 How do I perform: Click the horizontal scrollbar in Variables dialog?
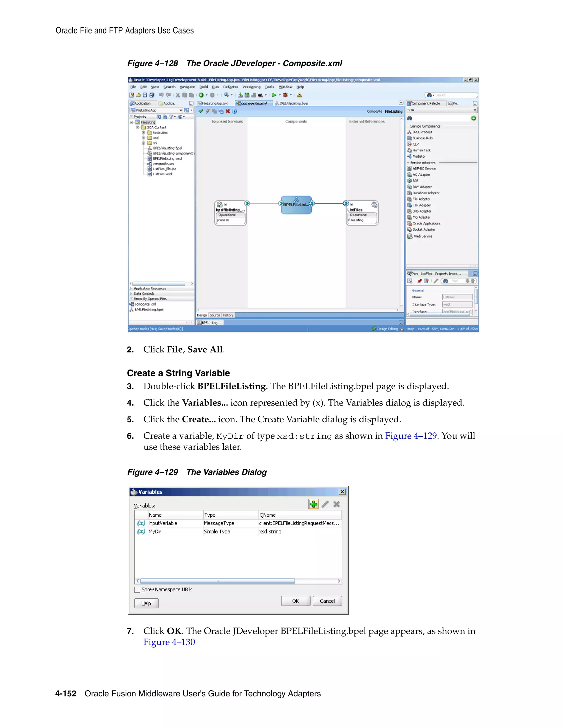click(x=217, y=581)
